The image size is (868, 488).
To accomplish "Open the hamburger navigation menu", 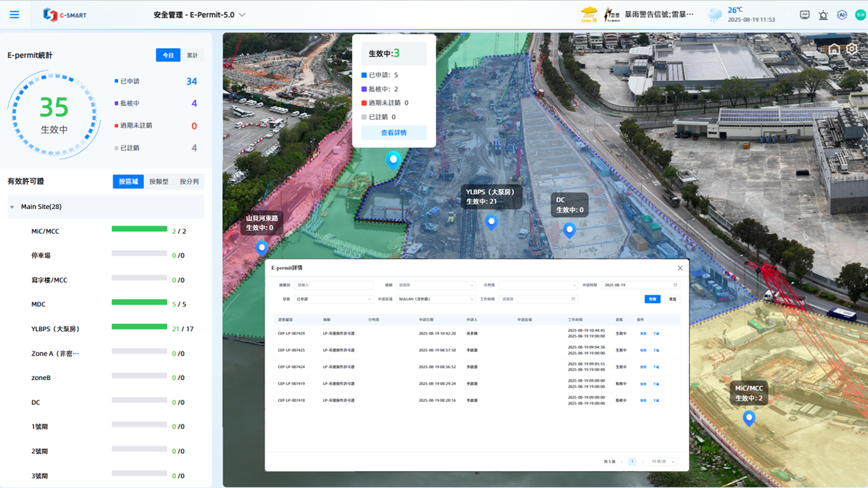I will (x=15, y=15).
